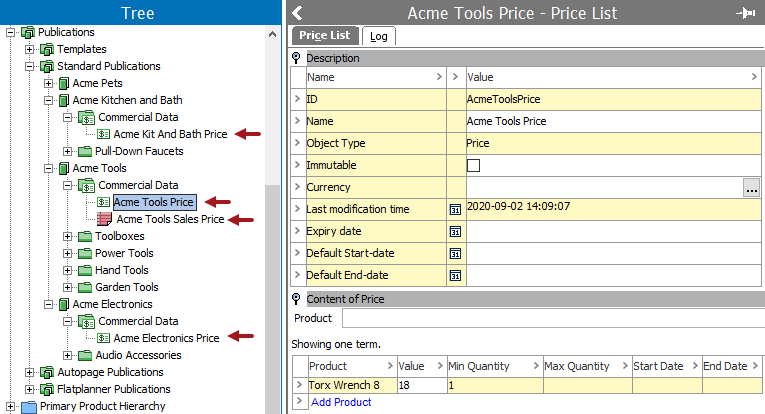Click the Acme Kit And Bath Price icon

click(103, 134)
